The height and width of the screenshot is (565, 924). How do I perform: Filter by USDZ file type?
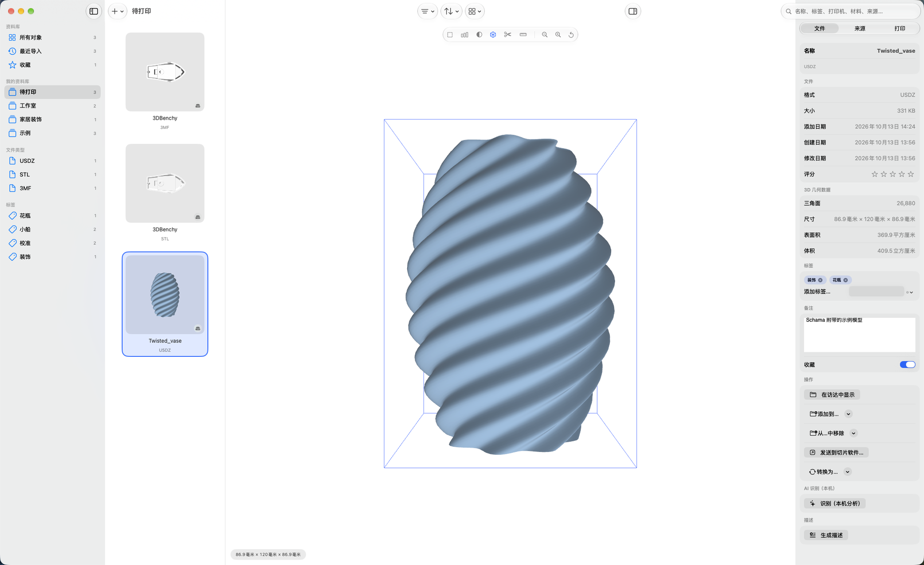pos(52,161)
